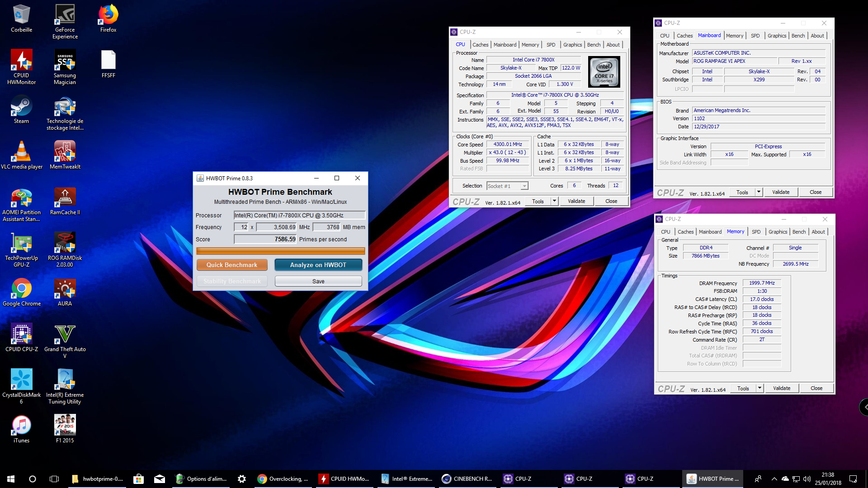This screenshot has width=868, height=488.
Task: Select iTunes desktop icon
Action: point(21,429)
